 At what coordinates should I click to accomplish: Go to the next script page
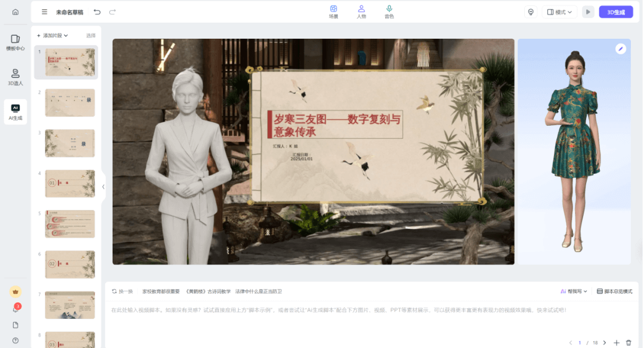[605, 343]
